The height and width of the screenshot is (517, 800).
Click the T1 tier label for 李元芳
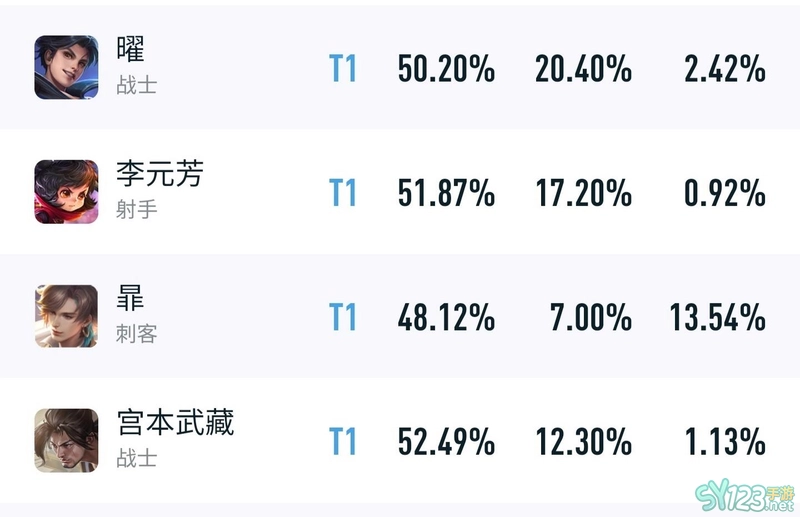pyautogui.click(x=342, y=192)
